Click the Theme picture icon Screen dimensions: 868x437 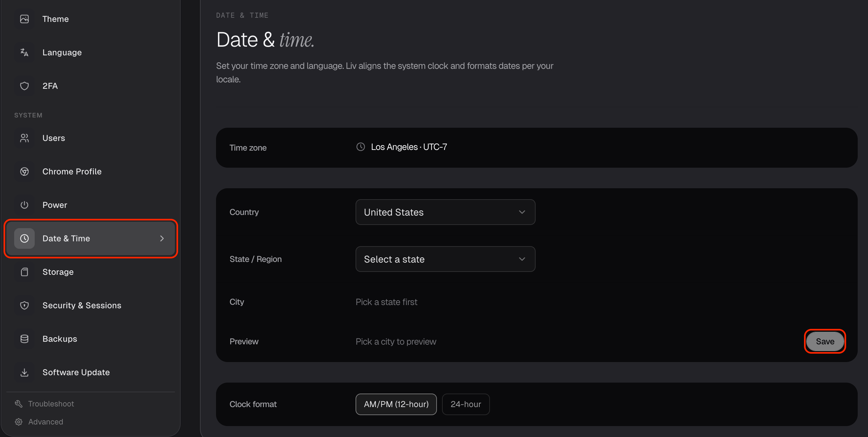click(x=24, y=19)
